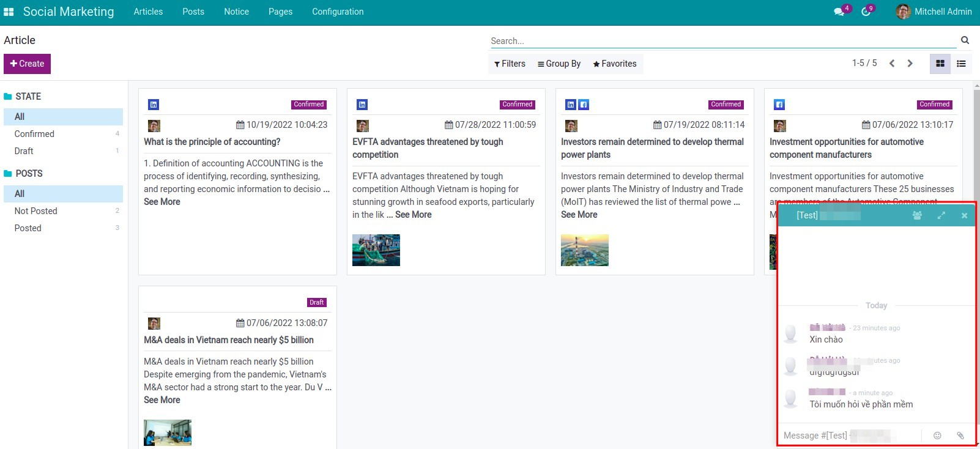
Task: Click LinkedIn icon on accounting article card
Action: pos(154,105)
